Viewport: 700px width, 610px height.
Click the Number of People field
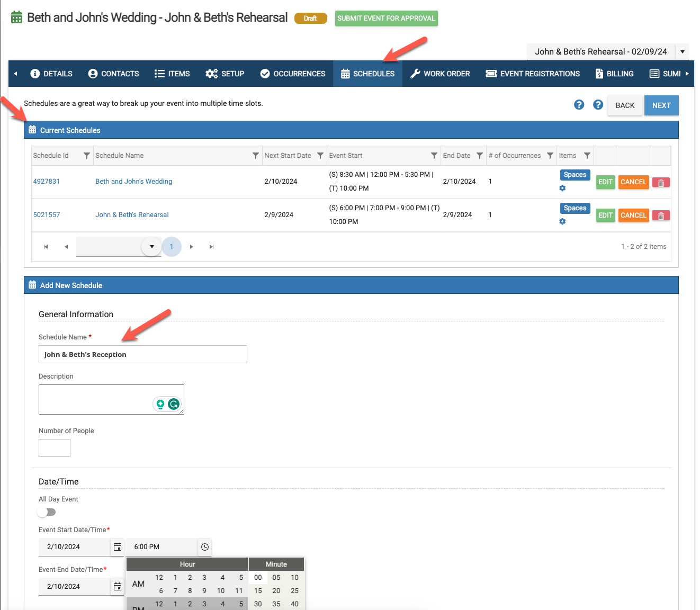(55, 448)
